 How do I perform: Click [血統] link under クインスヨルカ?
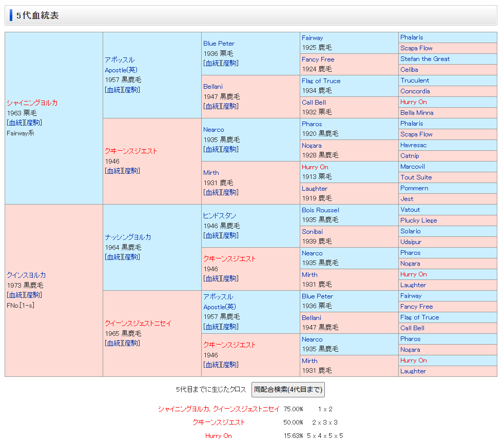click(15, 295)
